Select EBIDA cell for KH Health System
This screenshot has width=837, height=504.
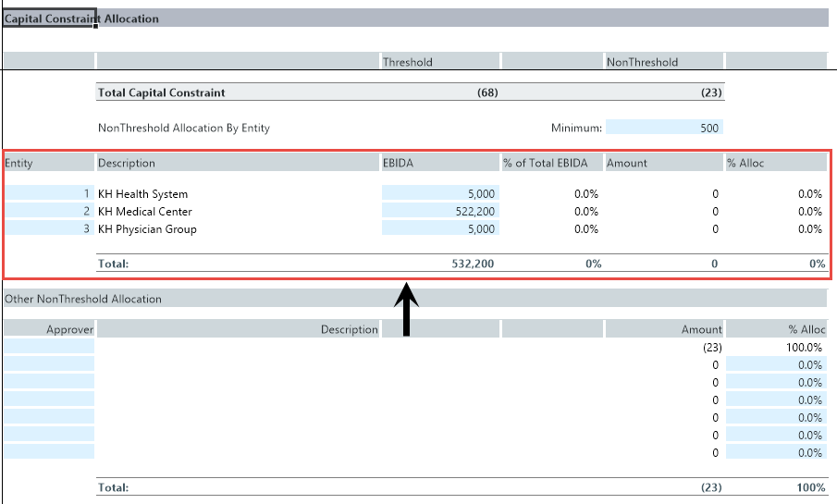point(440,194)
